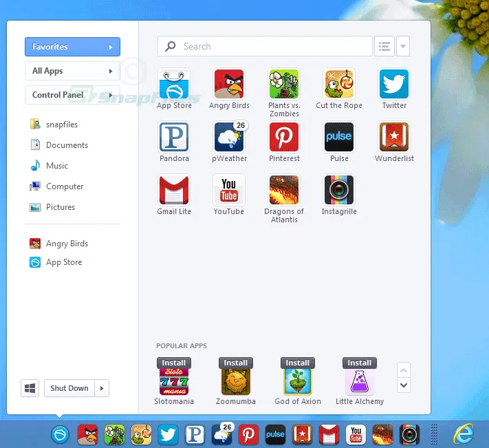Open pWeather app in the grid
Image resolution: width=489 pixels, height=448 pixels.
[x=229, y=137]
